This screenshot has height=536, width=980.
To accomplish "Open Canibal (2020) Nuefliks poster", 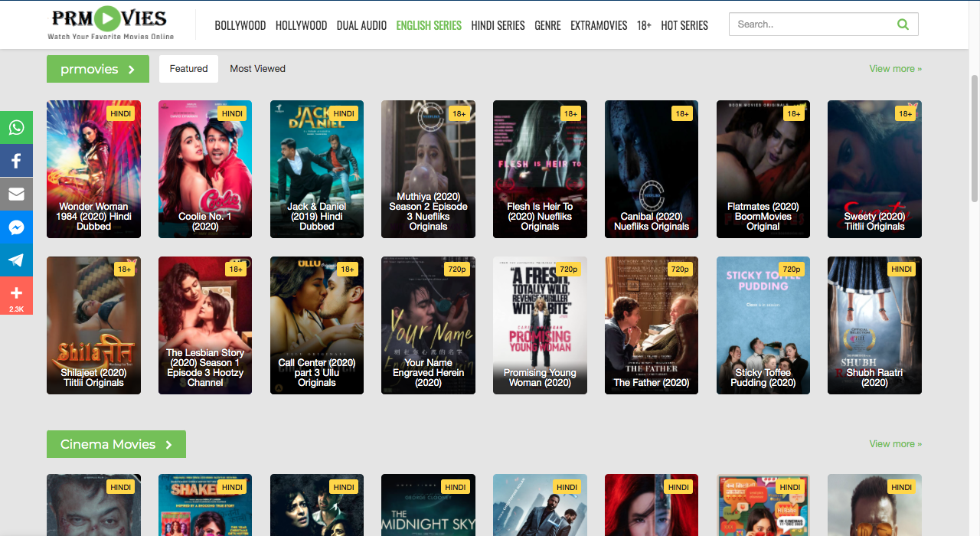I will 652,169.
